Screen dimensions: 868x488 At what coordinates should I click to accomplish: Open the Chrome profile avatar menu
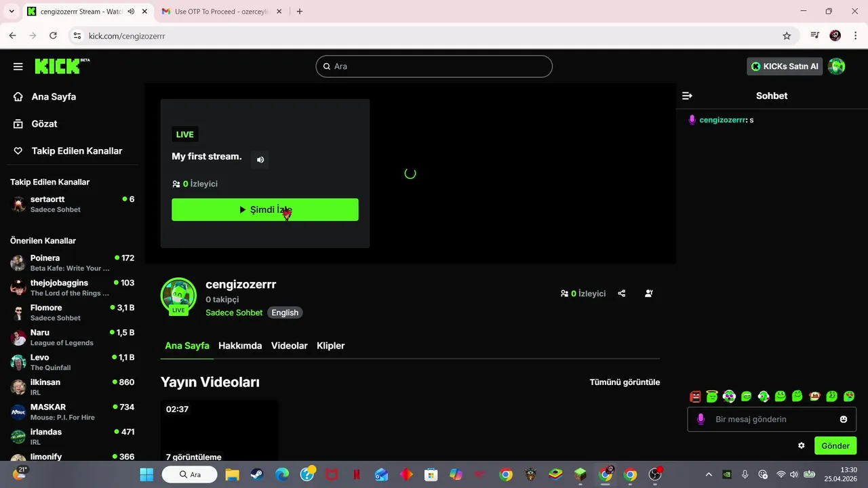835,36
